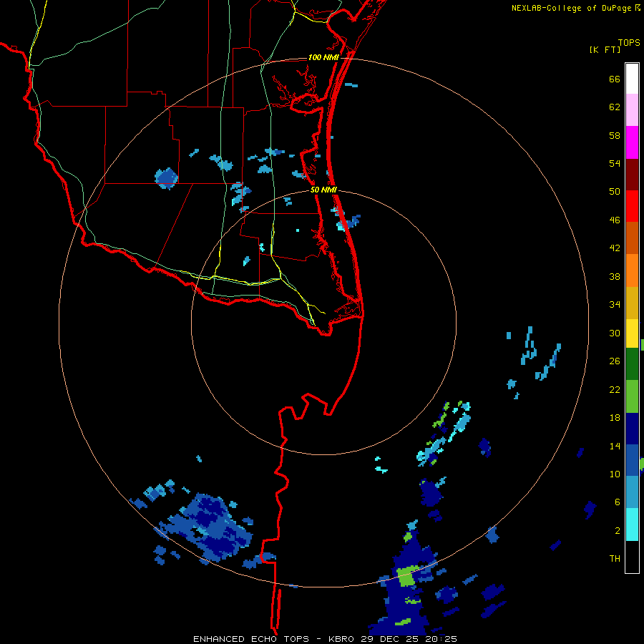Select the white 66 kft legend swatch
The width and height of the screenshot is (644, 644).
(632, 79)
